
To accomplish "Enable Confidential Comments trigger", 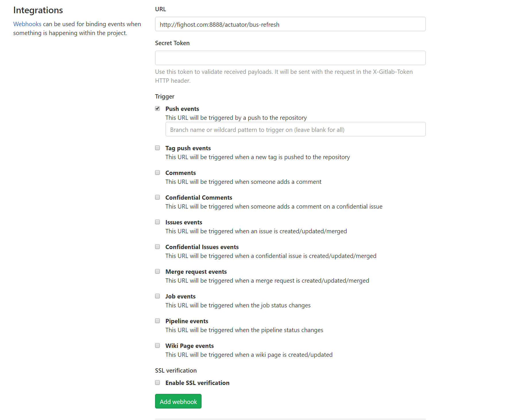I will click(x=157, y=197).
